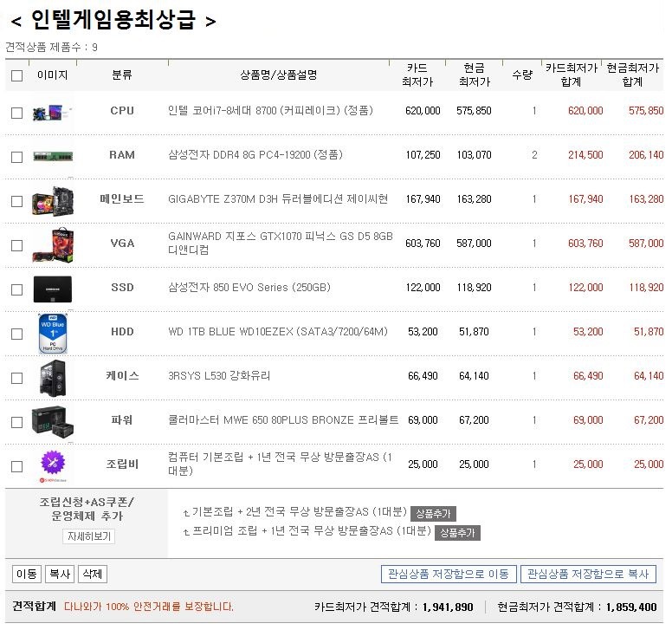The image size is (672, 630).
Task: Click the CPU category label
Action: [x=122, y=111]
